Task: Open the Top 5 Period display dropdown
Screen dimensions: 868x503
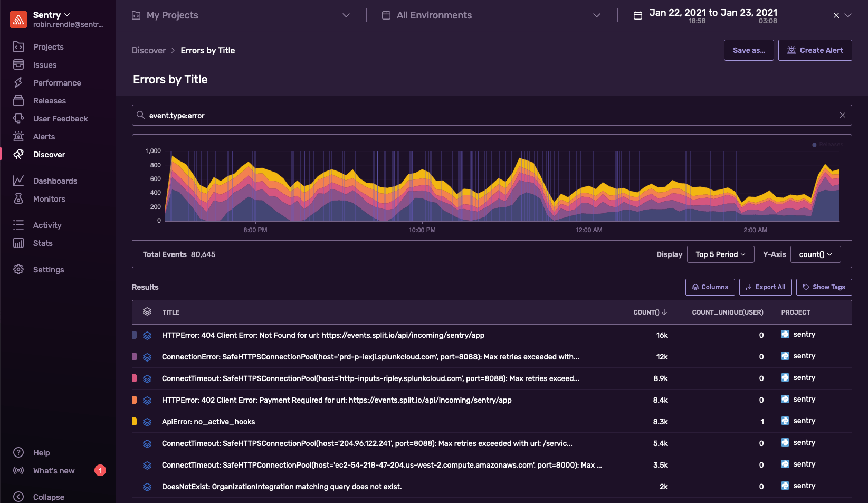Action: 720,254
